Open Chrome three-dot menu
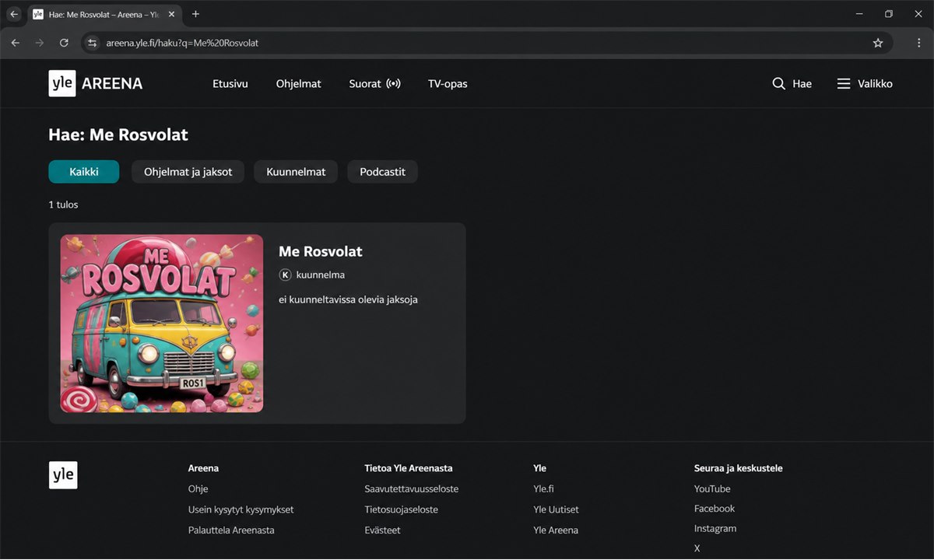This screenshot has width=934, height=560. pyautogui.click(x=918, y=43)
